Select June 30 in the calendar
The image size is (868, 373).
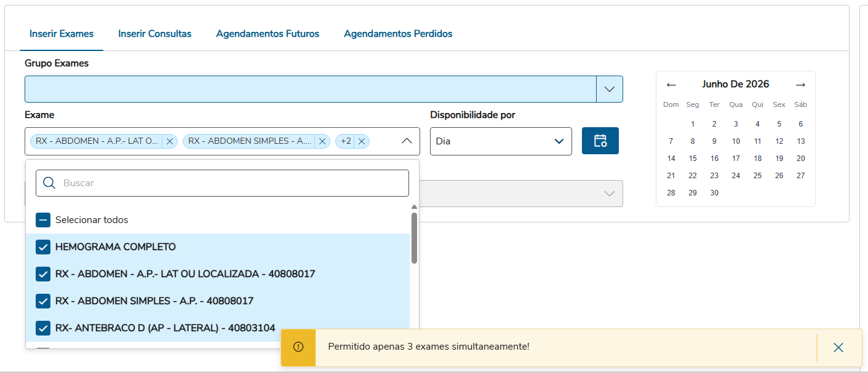tap(714, 193)
